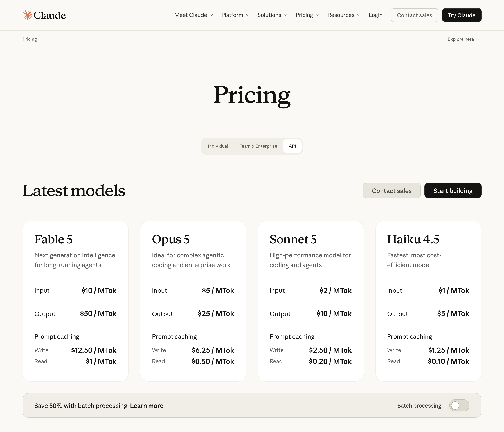Expand the Platform chevron arrow

(x=248, y=15)
